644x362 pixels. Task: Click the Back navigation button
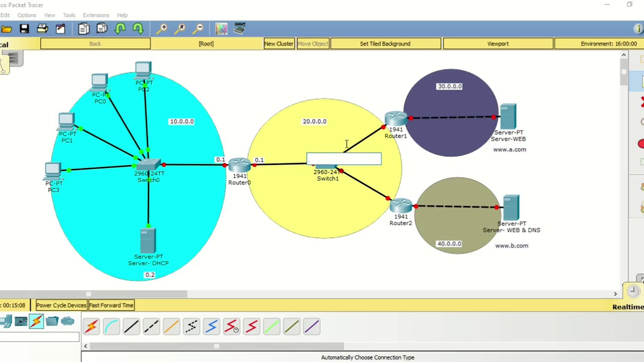click(x=95, y=44)
